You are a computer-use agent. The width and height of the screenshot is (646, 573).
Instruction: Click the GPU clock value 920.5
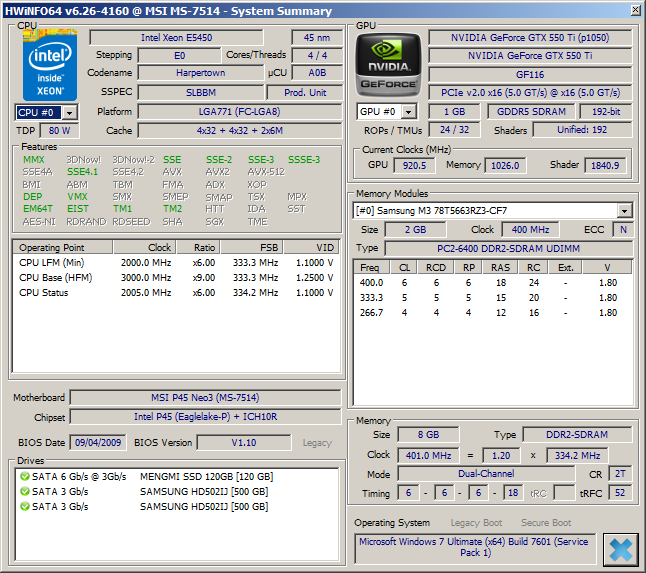click(x=415, y=165)
